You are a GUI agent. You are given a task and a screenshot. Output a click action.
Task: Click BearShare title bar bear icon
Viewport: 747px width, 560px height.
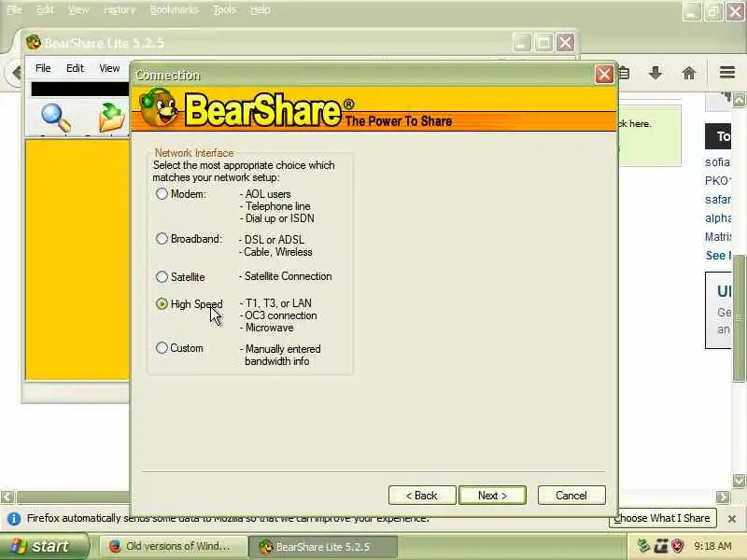point(33,42)
